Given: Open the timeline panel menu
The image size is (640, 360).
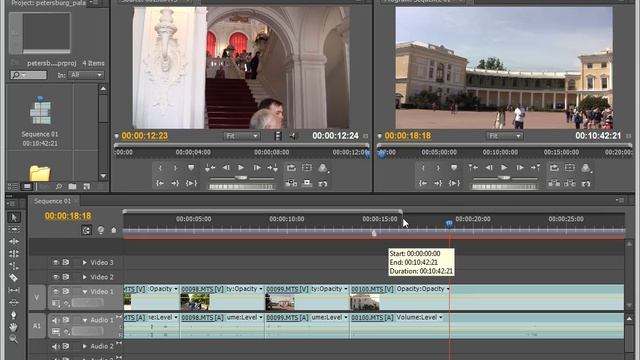Looking at the screenshot, I should (x=620, y=200).
